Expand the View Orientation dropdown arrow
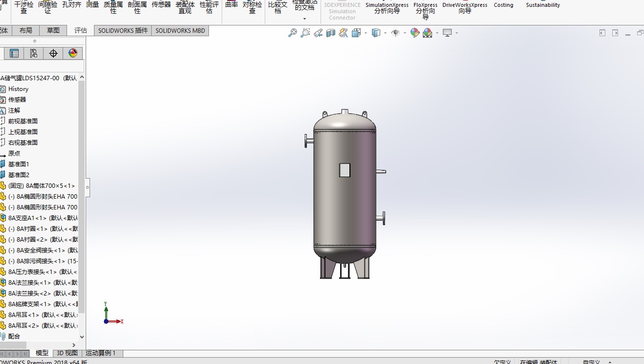The height and width of the screenshot is (364, 644). (x=366, y=33)
